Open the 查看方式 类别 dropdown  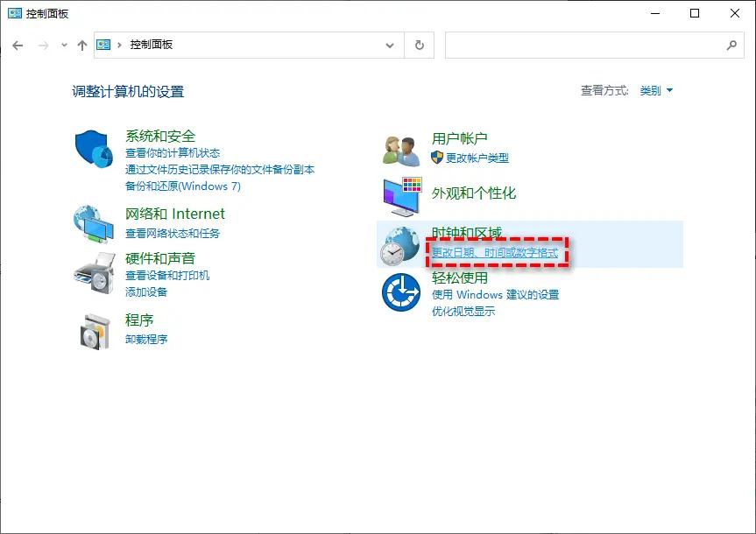656,89
